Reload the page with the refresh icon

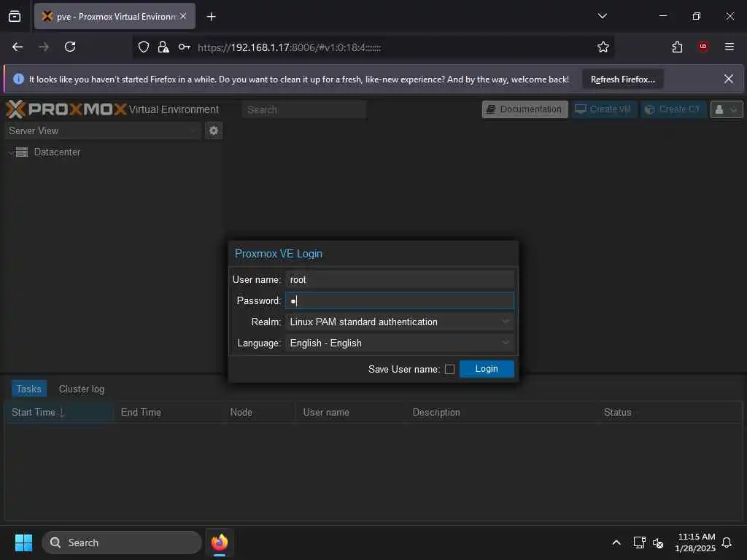(x=70, y=47)
